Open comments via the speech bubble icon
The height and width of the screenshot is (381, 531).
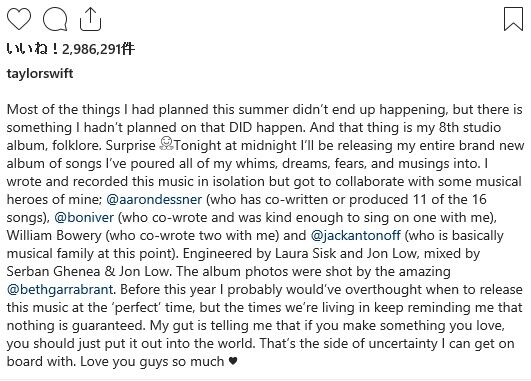pyautogui.click(x=55, y=19)
